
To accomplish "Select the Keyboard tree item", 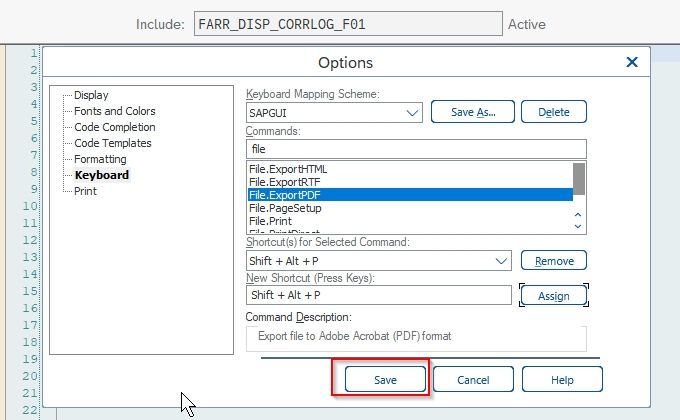I will point(102,175).
